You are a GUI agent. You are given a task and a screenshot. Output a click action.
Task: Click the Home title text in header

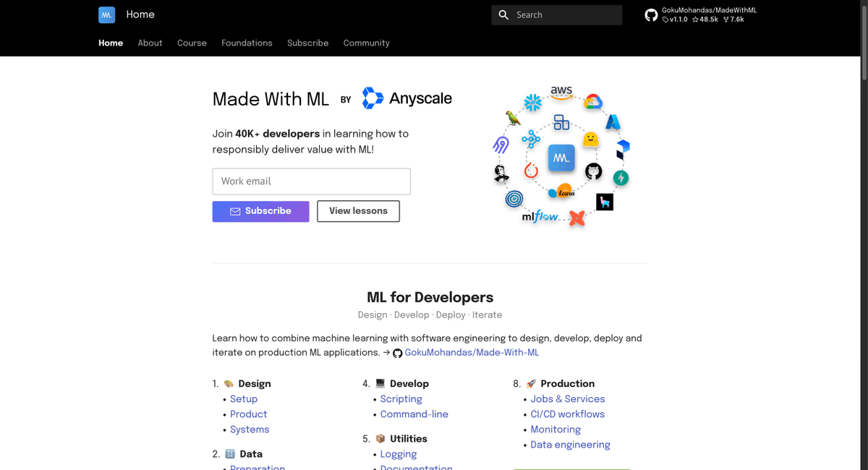pyautogui.click(x=140, y=14)
